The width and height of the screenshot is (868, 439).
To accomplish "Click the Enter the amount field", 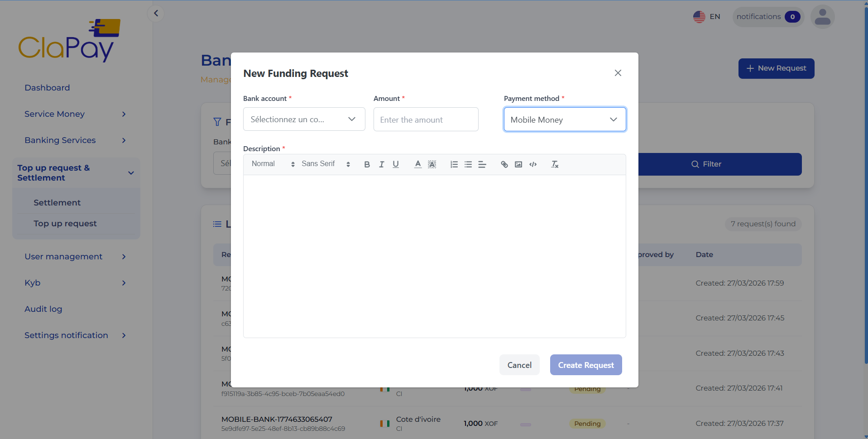I will (x=426, y=119).
